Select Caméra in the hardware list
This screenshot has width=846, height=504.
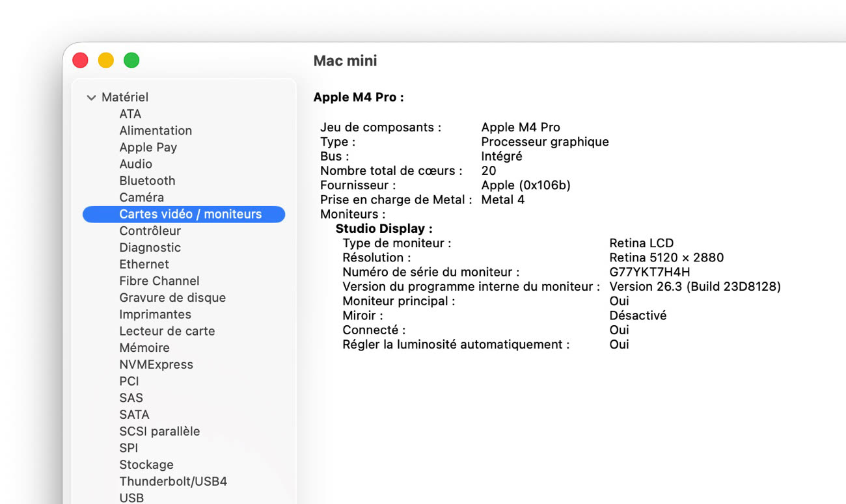[141, 198]
